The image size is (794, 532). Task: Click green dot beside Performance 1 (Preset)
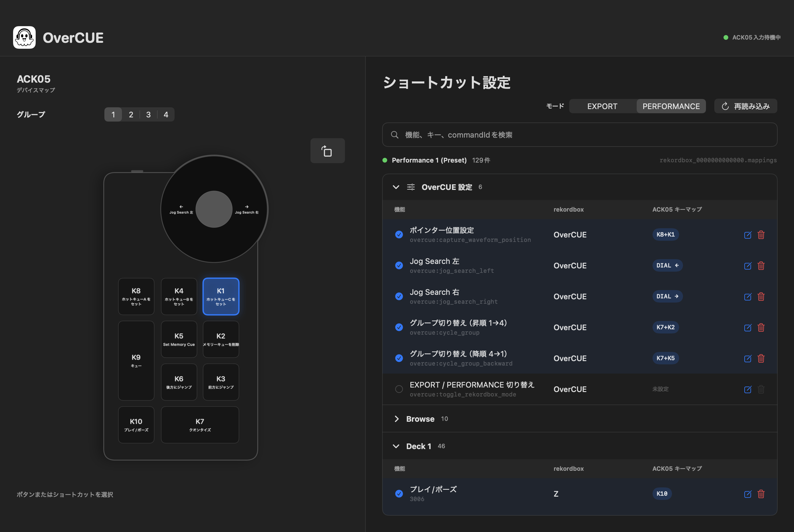pyautogui.click(x=385, y=160)
